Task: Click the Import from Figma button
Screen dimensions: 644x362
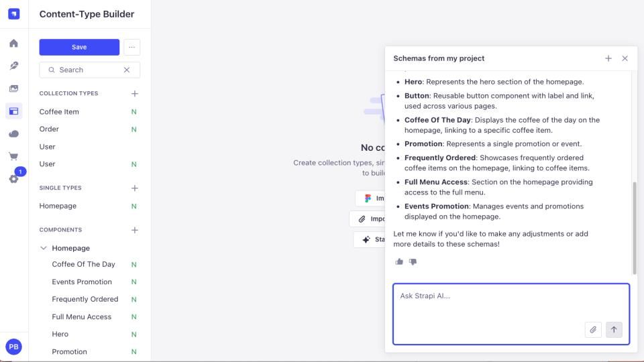Action: pyautogui.click(x=370, y=198)
